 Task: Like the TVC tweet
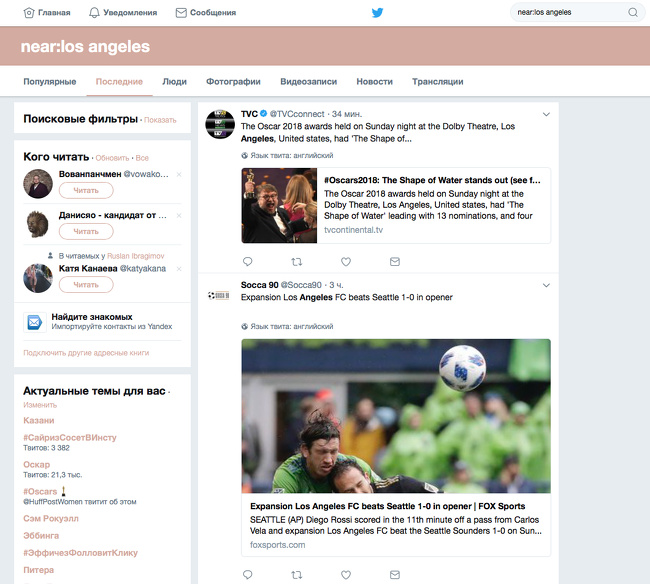[x=346, y=261]
